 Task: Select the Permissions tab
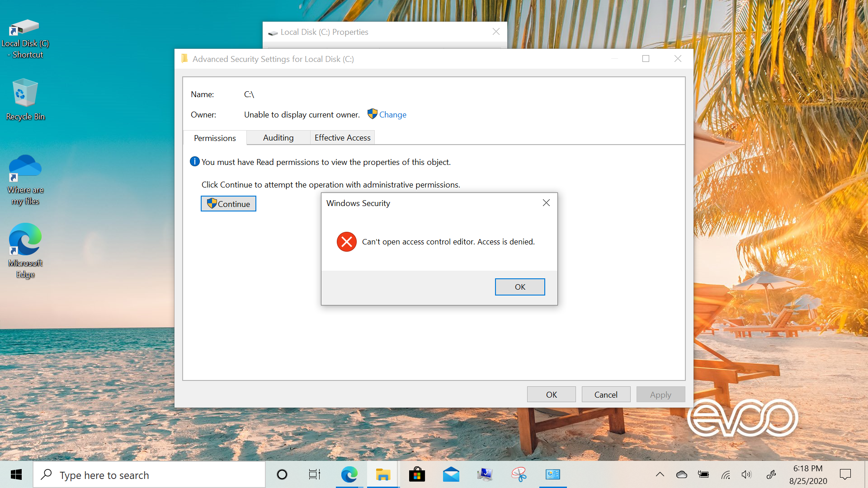[215, 138]
